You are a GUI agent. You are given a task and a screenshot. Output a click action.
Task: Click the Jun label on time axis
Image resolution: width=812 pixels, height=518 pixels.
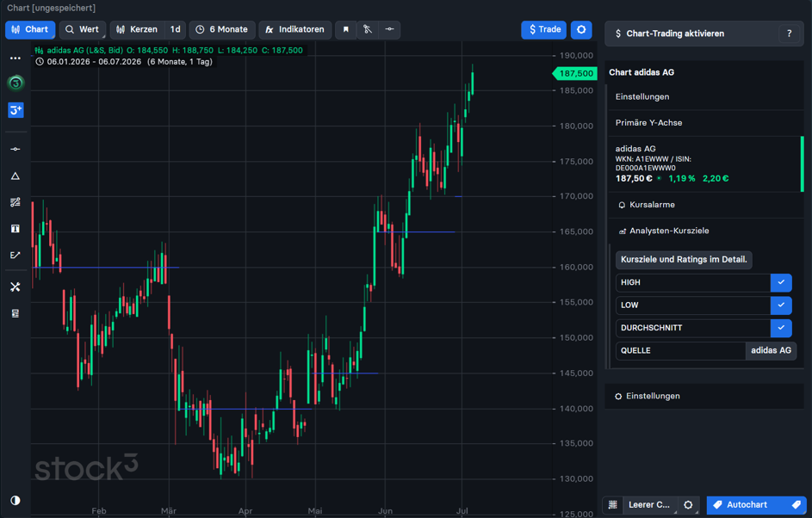point(385,511)
